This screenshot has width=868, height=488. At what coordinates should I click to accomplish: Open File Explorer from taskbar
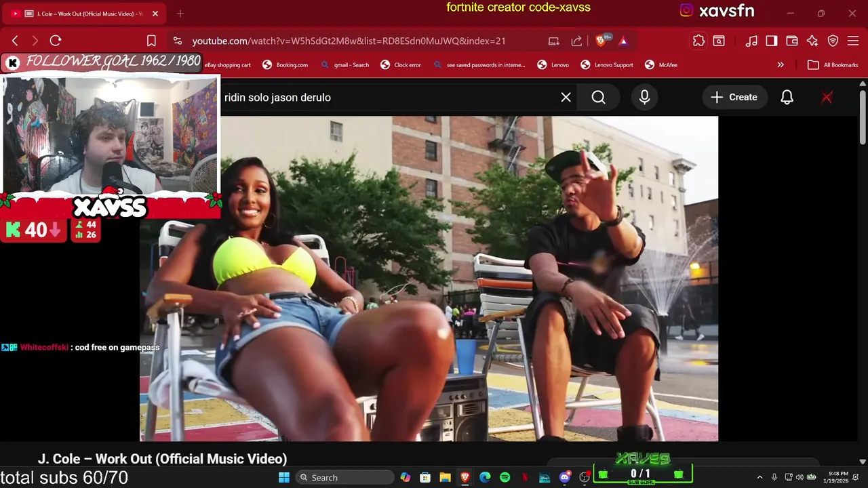(x=445, y=478)
